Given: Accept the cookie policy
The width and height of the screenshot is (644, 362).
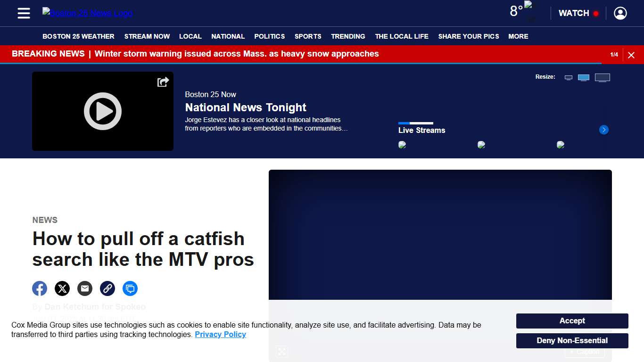Looking at the screenshot, I should tap(572, 321).
